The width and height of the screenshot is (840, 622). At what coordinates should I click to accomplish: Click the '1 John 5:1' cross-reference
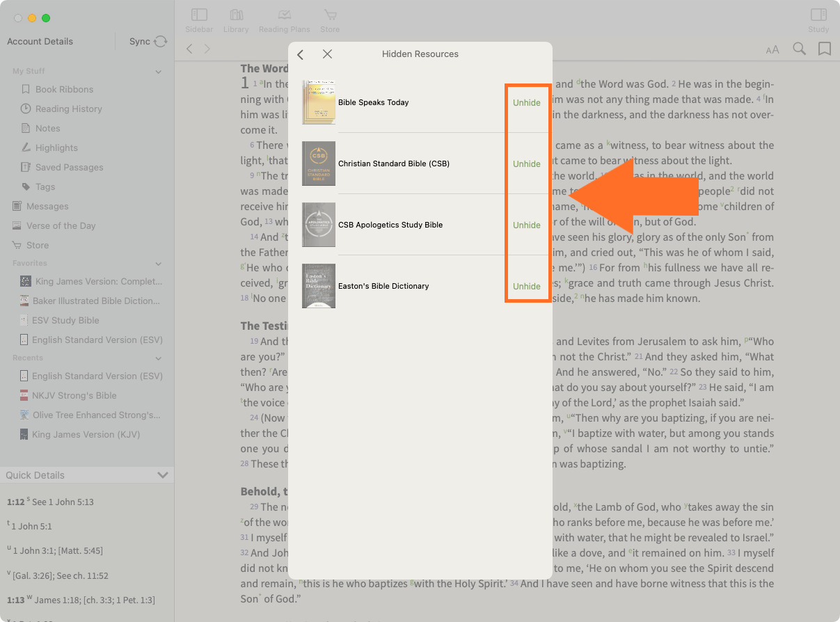[31, 527]
